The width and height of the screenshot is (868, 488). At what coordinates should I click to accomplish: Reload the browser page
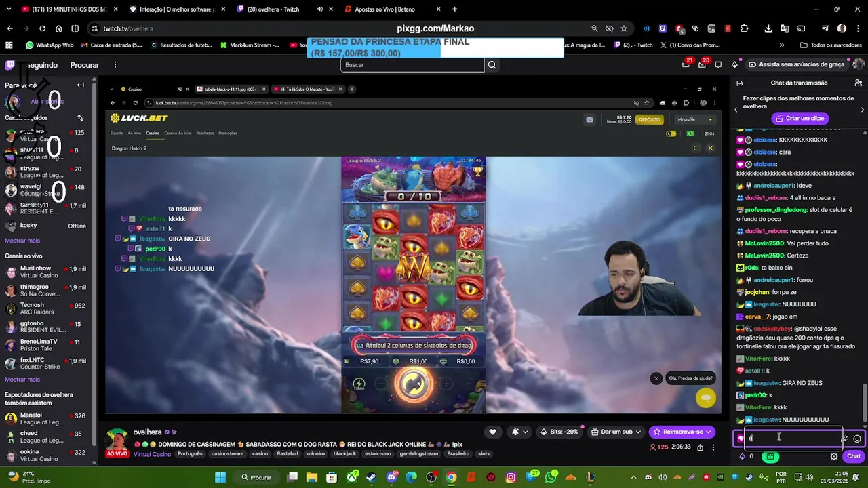[42, 28]
